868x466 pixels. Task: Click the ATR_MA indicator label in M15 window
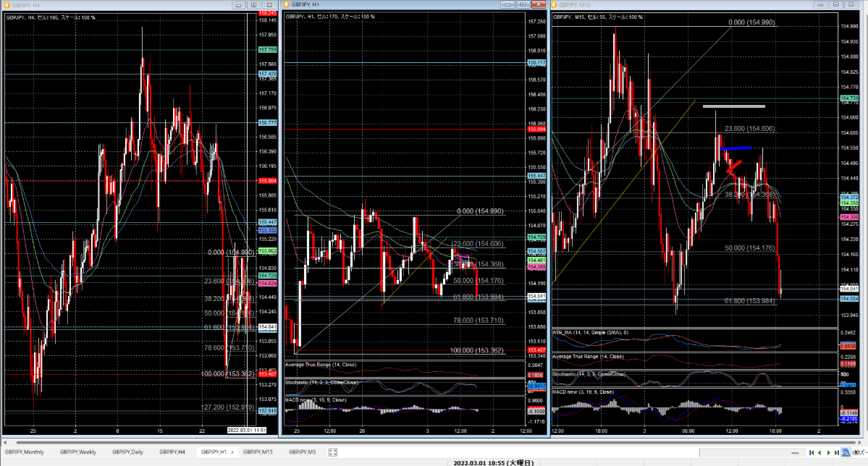(590, 333)
